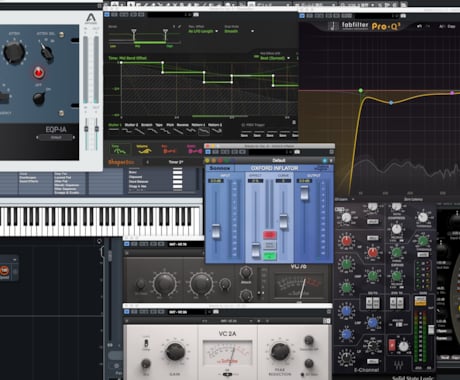Image resolution: width=460 pixels, height=380 pixels.
Task: Enable the MIDI Trigger checkbox
Action: click(243, 125)
